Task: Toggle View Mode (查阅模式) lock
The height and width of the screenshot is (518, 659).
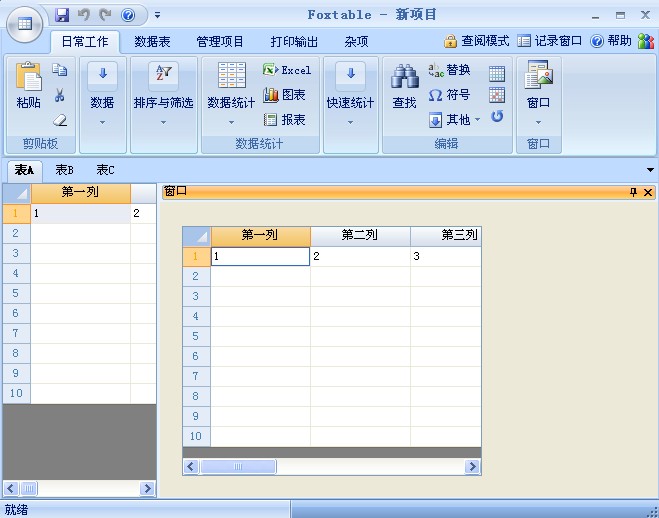Action: coord(476,41)
